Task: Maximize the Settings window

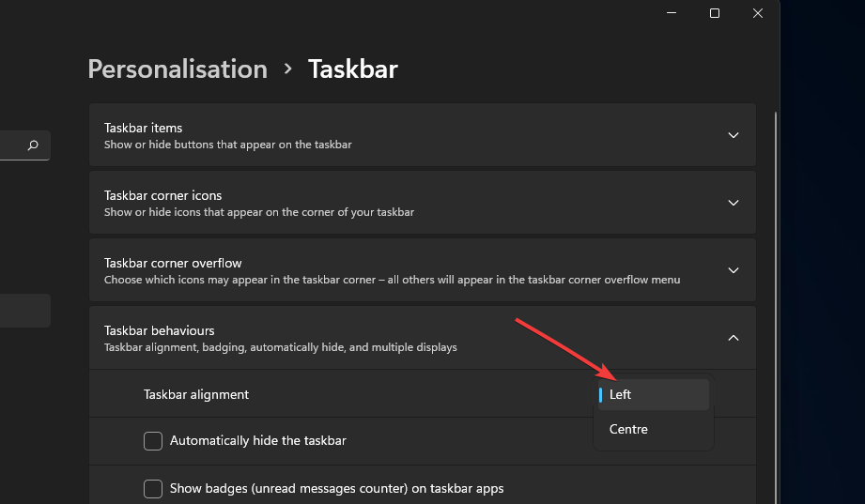Action: point(715,13)
